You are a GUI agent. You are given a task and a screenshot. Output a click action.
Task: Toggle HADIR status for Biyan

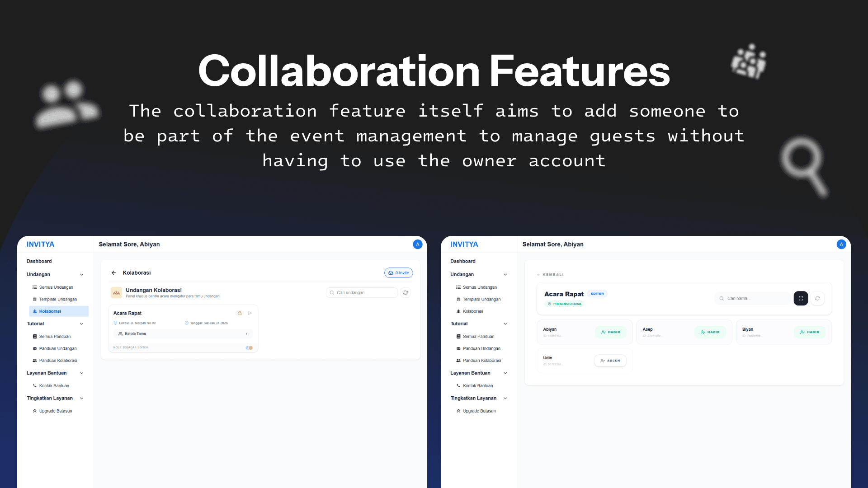click(x=809, y=332)
